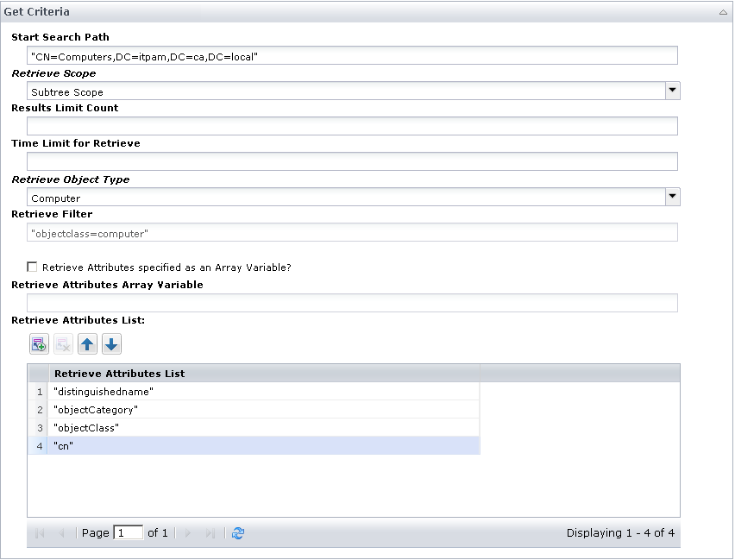This screenshot has width=735, height=560.
Task: Open the Retrieve Scope dropdown
Action: click(x=672, y=91)
